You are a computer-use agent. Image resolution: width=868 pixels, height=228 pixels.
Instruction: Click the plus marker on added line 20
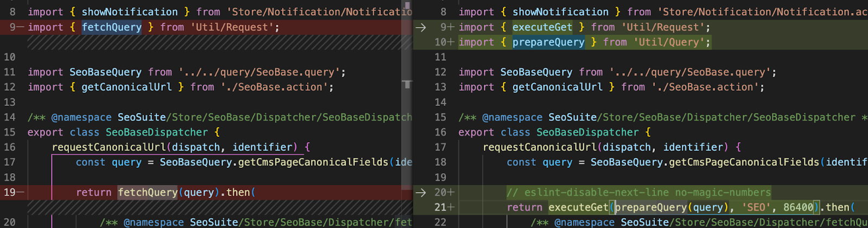point(451,192)
